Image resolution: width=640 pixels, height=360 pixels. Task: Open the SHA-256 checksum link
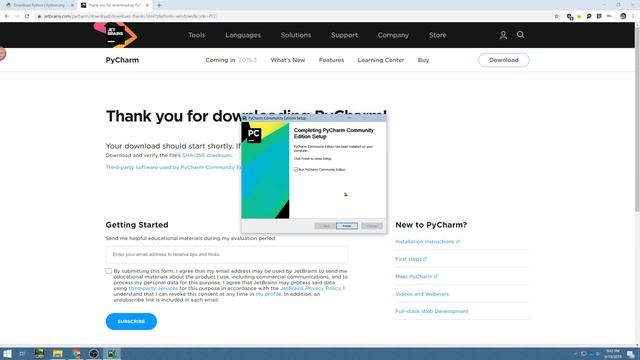click(x=207, y=155)
